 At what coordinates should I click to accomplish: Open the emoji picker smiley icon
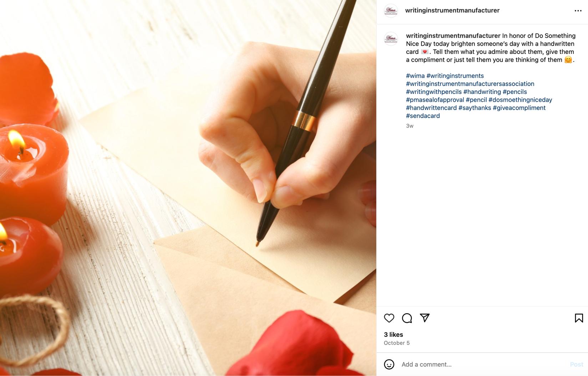pyautogui.click(x=389, y=364)
